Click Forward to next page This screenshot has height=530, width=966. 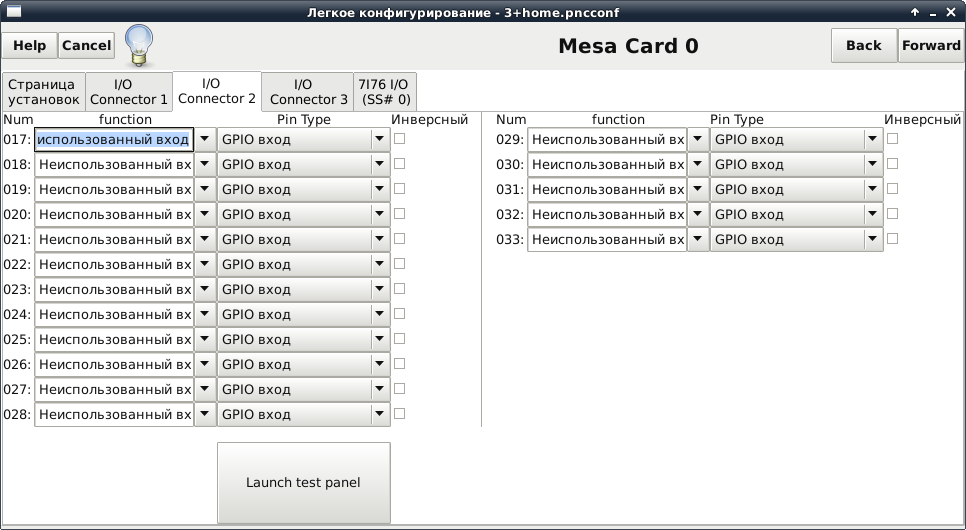931,46
